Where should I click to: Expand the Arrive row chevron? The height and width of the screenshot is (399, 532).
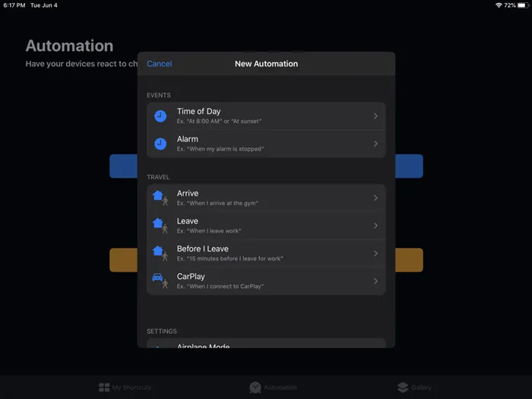point(375,198)
